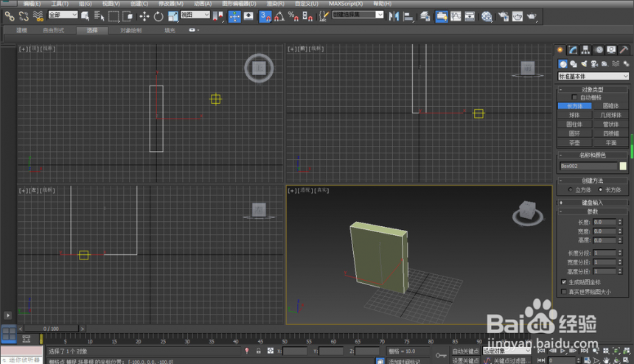Click the Box002 object name field
Image resolution: width=634 pixels, height=364 pixels.
tap(588, 166)
